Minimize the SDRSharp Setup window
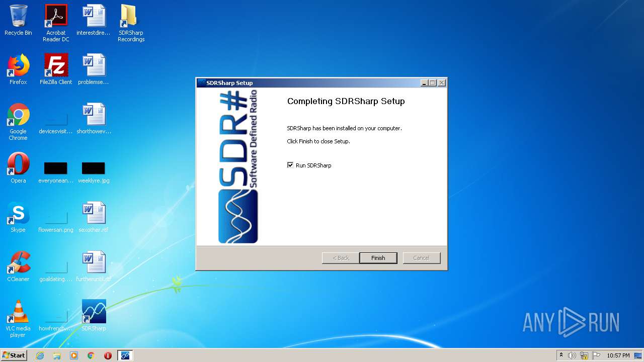 coord(424,83)
